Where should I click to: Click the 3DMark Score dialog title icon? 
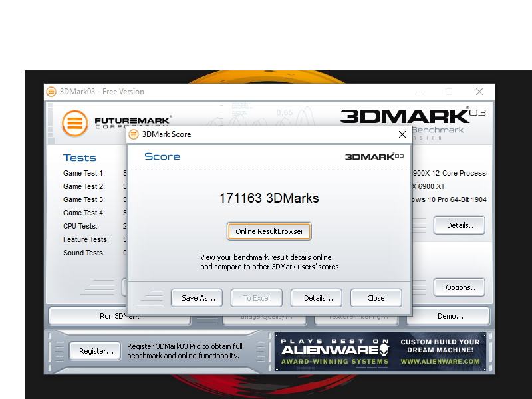(134, 134)
